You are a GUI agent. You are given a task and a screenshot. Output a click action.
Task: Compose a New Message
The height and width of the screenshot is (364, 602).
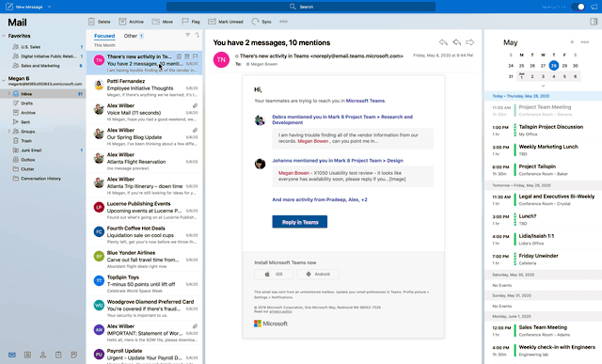[24, 7]
